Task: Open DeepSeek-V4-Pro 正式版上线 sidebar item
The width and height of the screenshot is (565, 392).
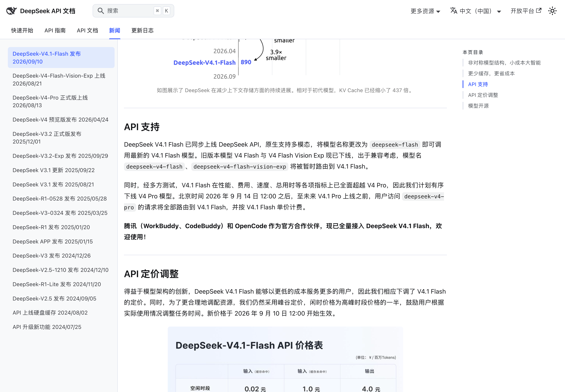Action: [61, 102]
